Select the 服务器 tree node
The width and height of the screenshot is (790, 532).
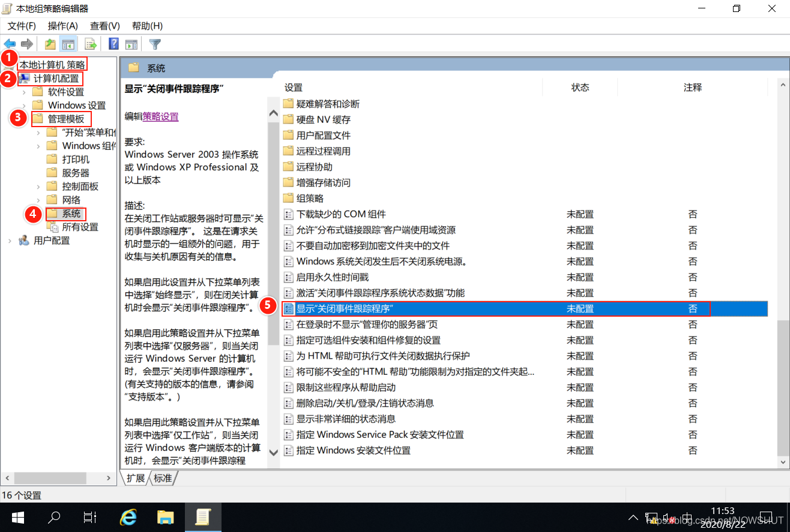tap(76, 173)
